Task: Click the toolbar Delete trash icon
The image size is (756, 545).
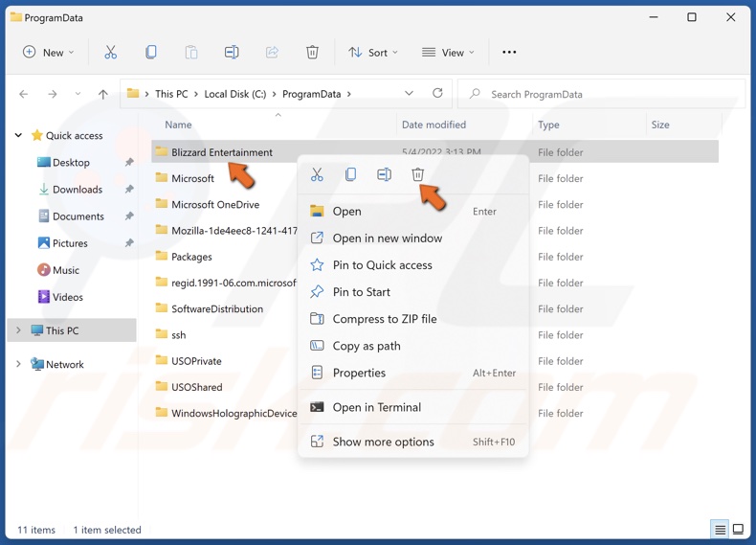Action: point(312,53)
